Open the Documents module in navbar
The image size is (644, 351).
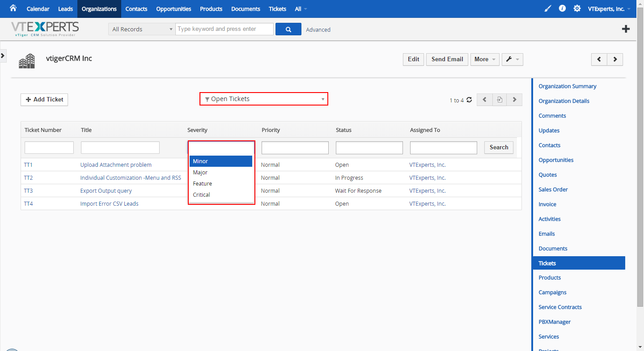coord(246,9)
